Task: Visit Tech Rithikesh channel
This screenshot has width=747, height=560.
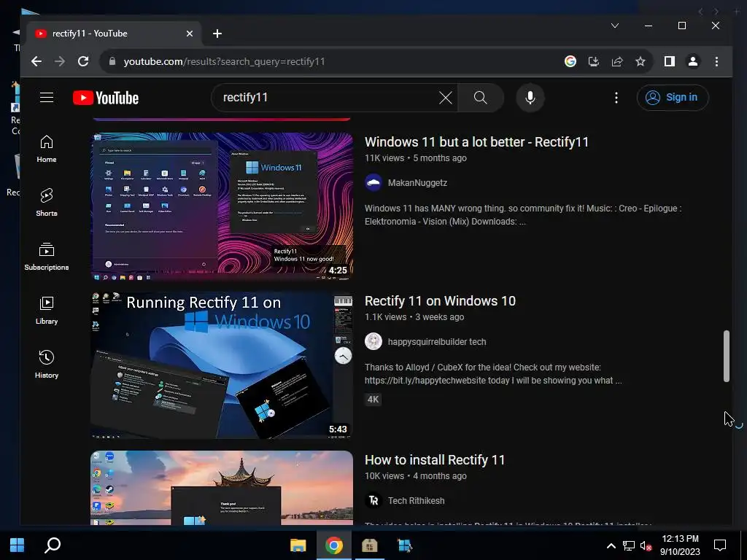Action: [416, 501]
